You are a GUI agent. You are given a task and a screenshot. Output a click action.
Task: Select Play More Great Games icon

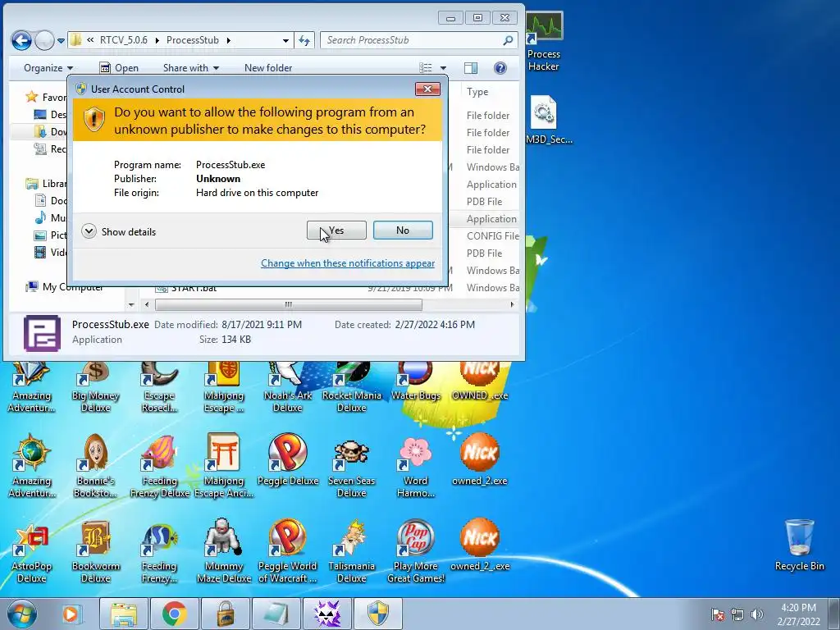(x=416, y=552)
